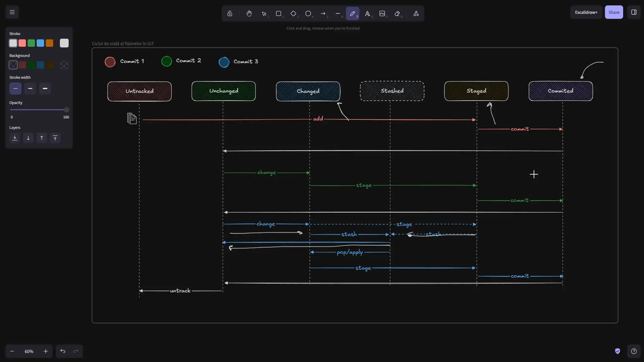644x362 pixels.
Task: Toggle the sidebar panel in top right
Action: click(634, 12)
